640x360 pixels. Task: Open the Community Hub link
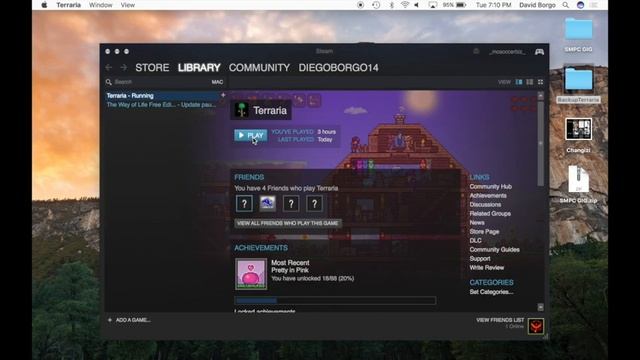(490, 187)
